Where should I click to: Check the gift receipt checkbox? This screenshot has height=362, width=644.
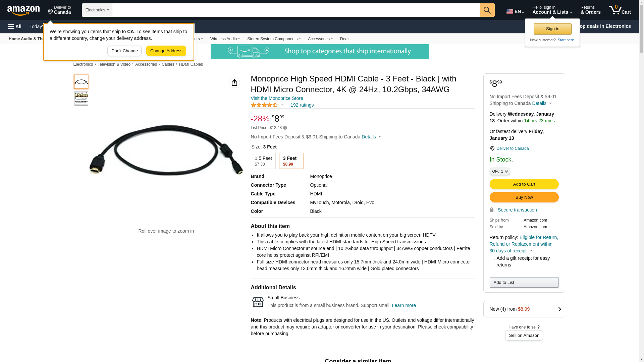coord(493,258)
